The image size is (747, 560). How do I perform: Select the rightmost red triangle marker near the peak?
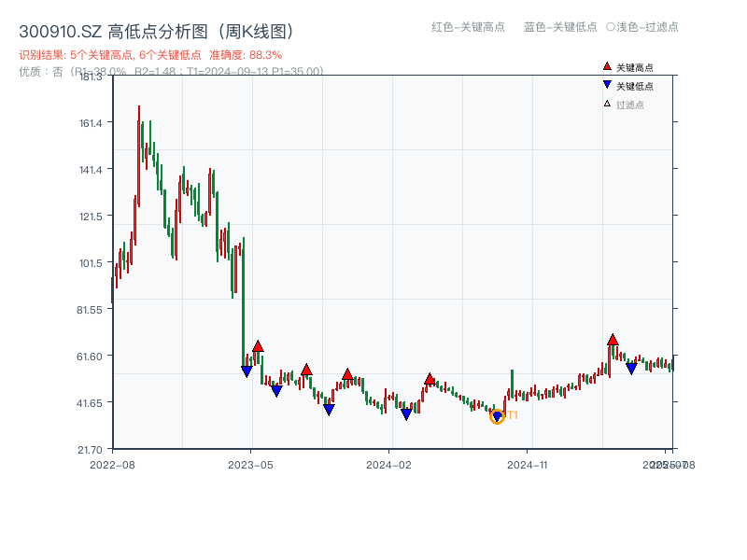tap(613, 341)
